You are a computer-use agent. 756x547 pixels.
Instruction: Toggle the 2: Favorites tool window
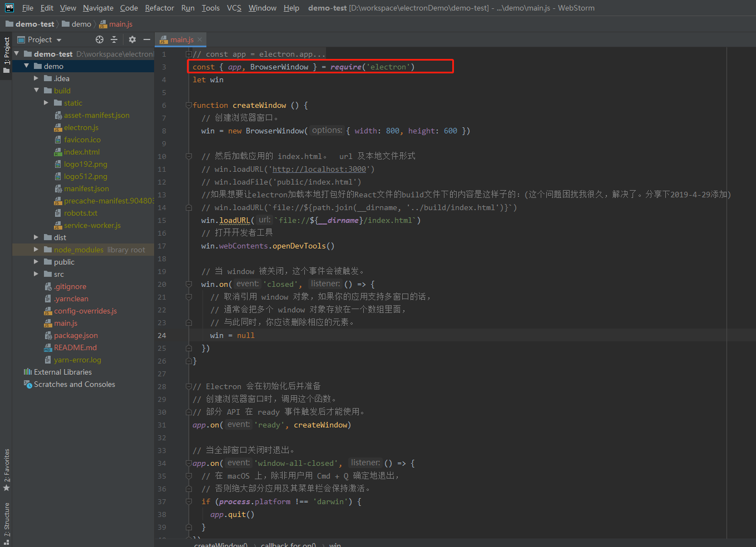[6, 470]
